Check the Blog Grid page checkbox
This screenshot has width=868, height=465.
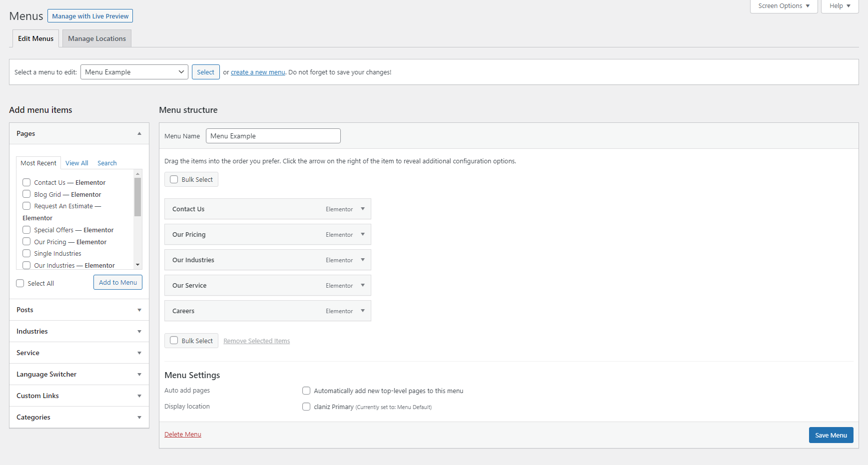click(26, 194)
